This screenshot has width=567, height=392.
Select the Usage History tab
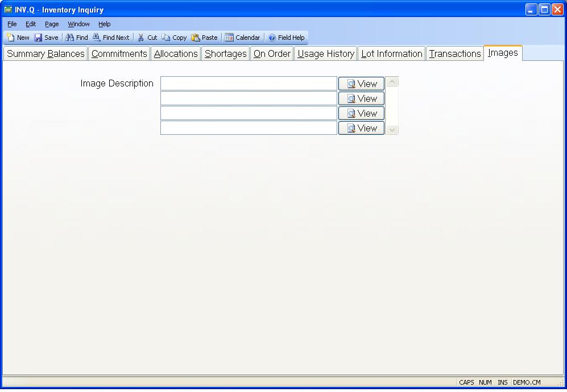pyautogui.click(x=326, y=53)
